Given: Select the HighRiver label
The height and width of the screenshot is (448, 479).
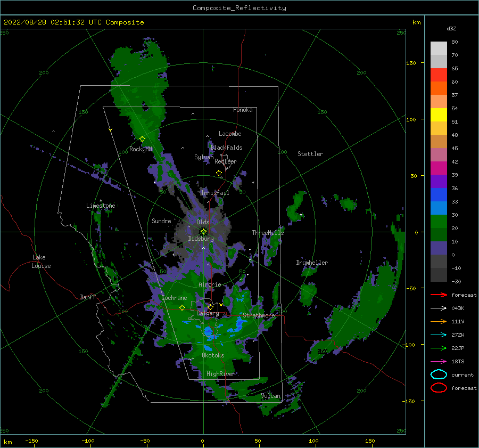Looking at the screenshot, I should 220,374.
